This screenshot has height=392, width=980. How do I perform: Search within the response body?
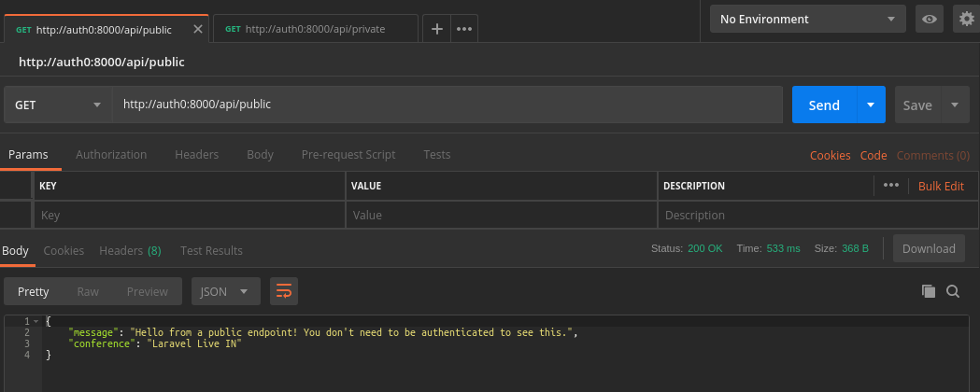point(953,291)
